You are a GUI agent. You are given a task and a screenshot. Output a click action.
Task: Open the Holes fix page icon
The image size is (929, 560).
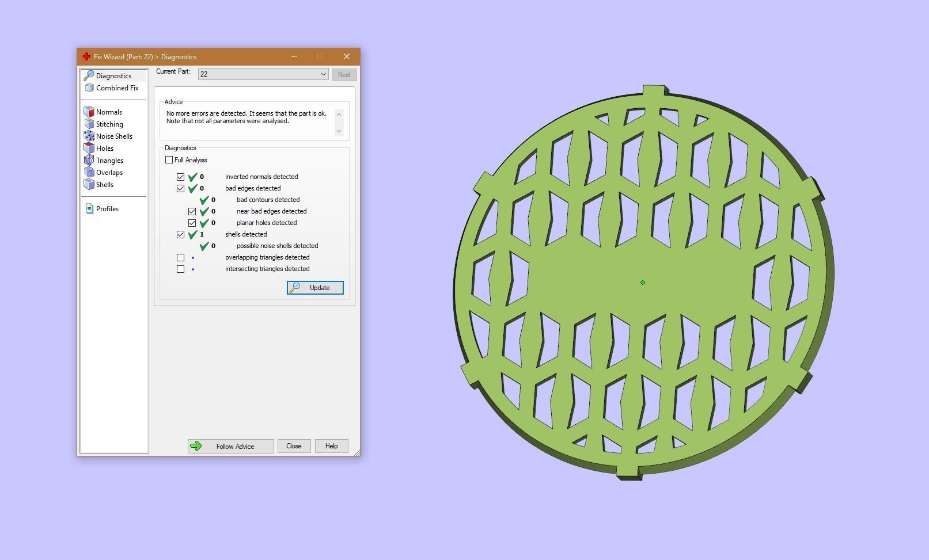point(89,148)
